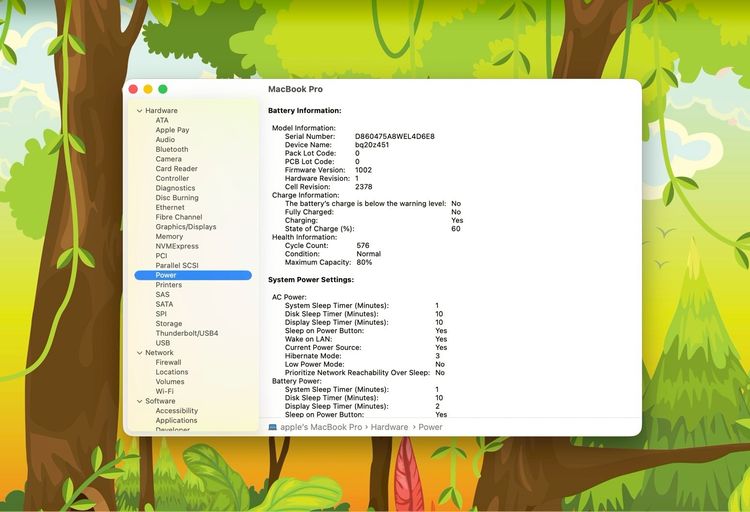Screen dimensions: 750x512
Task: Open the Graphics/Displays hardware entry
Action: (x=185, y=227)
